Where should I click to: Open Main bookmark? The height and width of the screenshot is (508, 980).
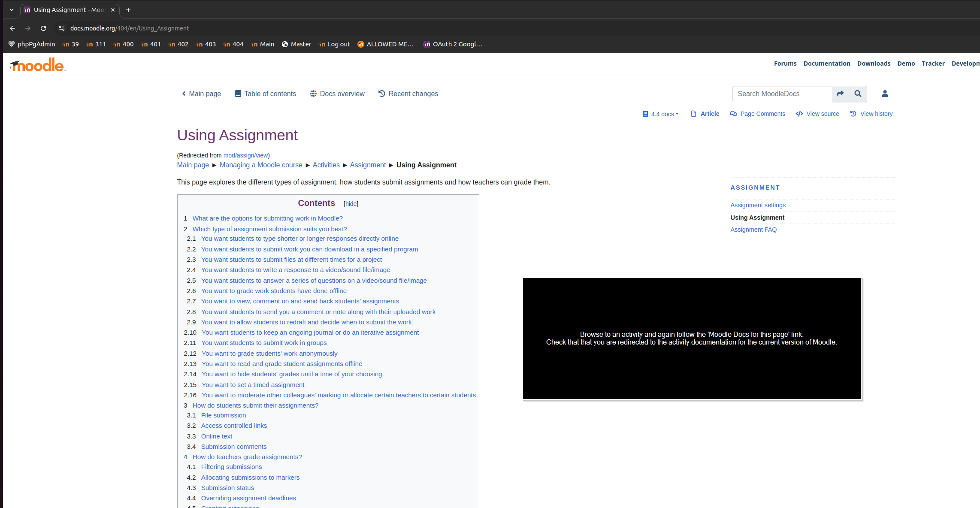click(263, 44)
